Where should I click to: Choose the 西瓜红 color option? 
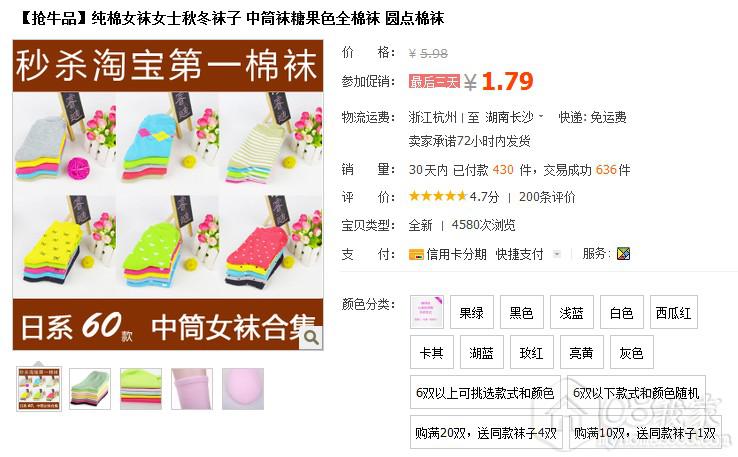click(x=674, y=312)
